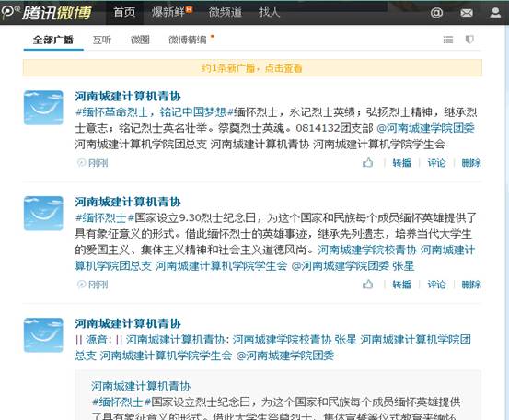
Task: Open the avatar of the third post
Action: point(43,335)
